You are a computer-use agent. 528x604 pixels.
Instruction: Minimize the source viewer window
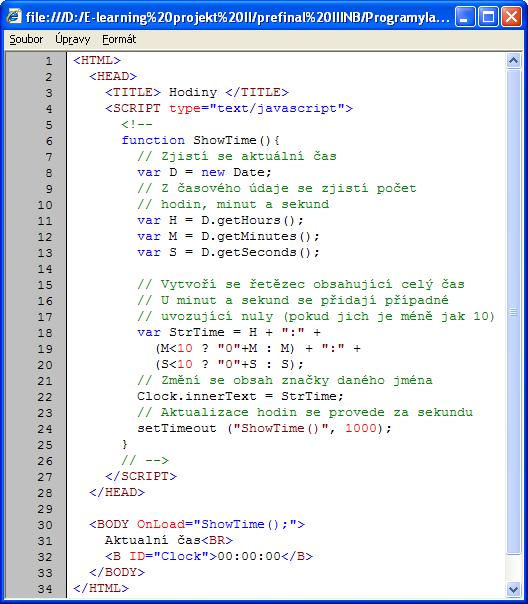click(x=465, y=17)
